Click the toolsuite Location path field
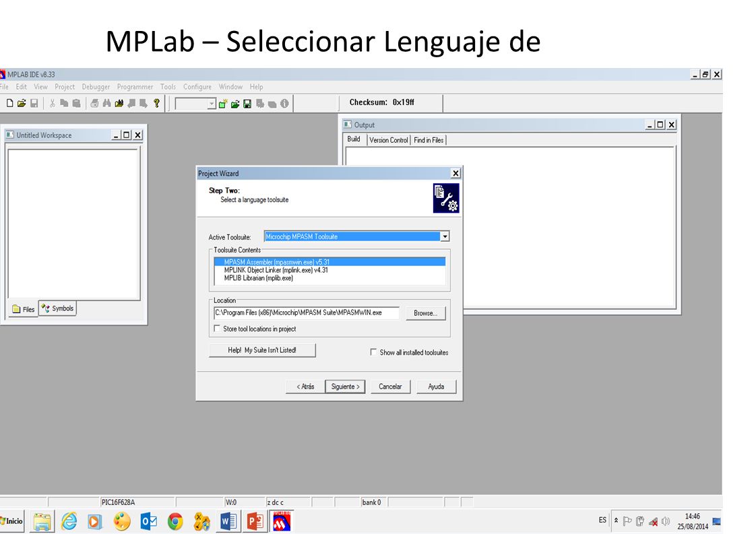The image size is (756, 534). (306, 312)
